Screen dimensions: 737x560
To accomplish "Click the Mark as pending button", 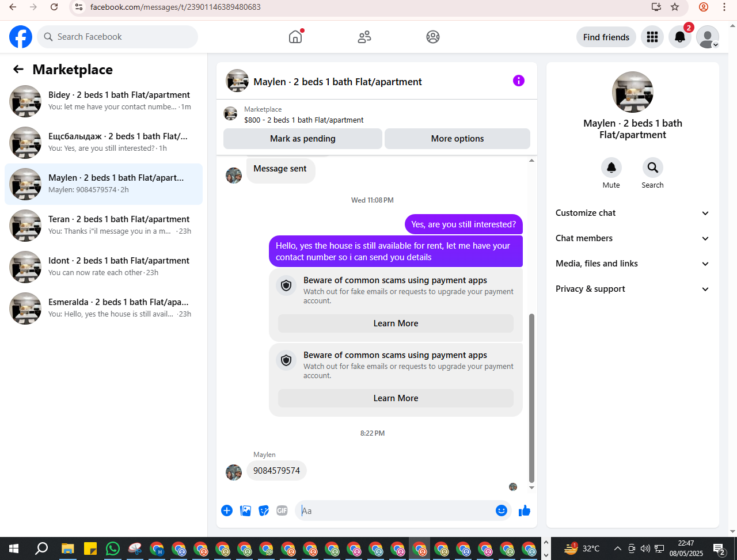I will [x=303, y=139].
